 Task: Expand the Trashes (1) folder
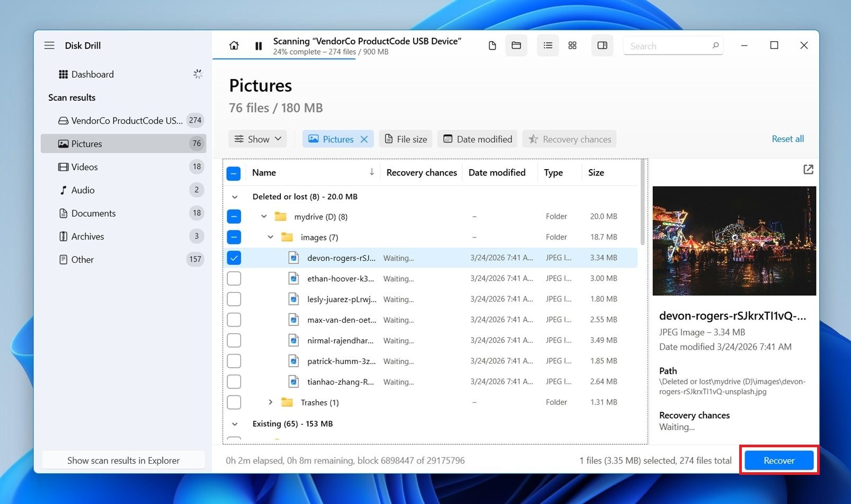pos(271,402)
